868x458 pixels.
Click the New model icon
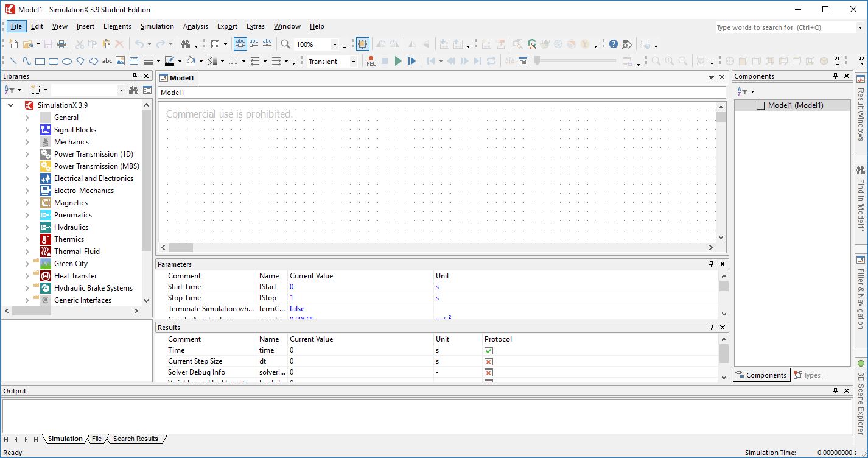coord(13,44)
